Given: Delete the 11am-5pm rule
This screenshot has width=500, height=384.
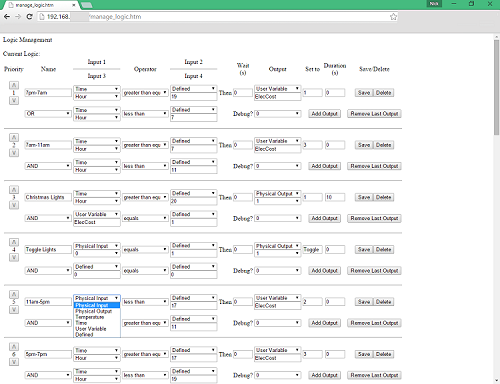Looking at the screenshot, I should (x=383, y=302).
